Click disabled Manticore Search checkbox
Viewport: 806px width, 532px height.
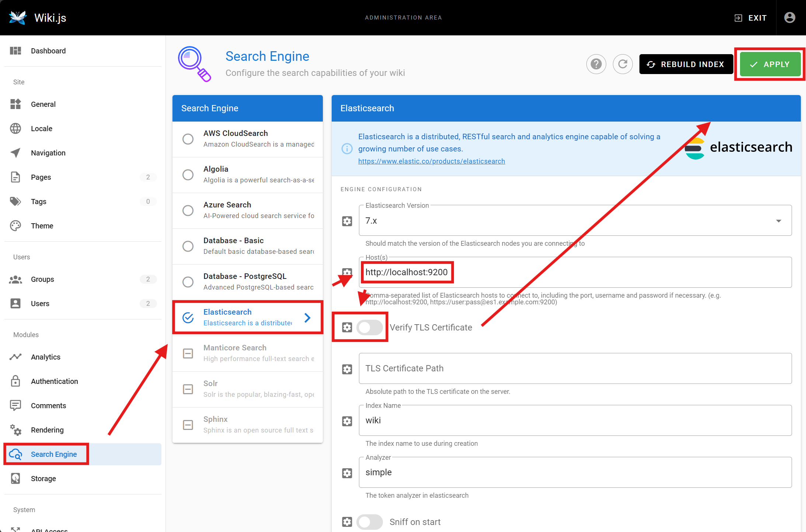tap(188, 353)
